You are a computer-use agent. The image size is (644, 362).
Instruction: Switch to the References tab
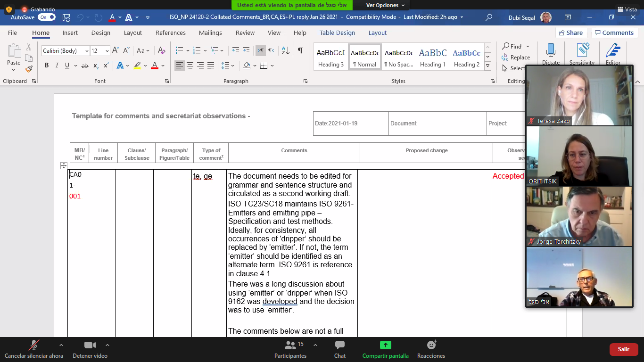coord(170,33)
